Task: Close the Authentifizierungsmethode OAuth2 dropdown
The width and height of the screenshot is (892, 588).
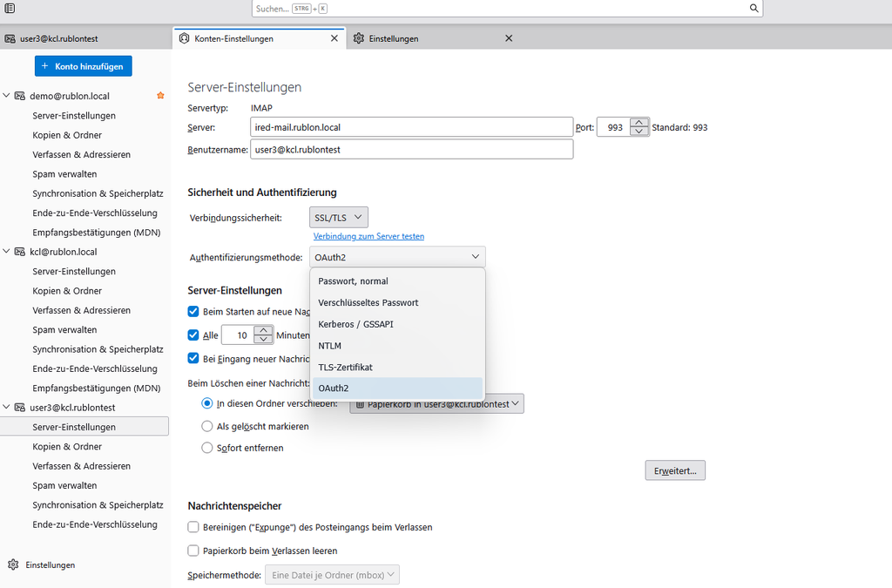Action: pyautogui.click(x=397, y=257)
